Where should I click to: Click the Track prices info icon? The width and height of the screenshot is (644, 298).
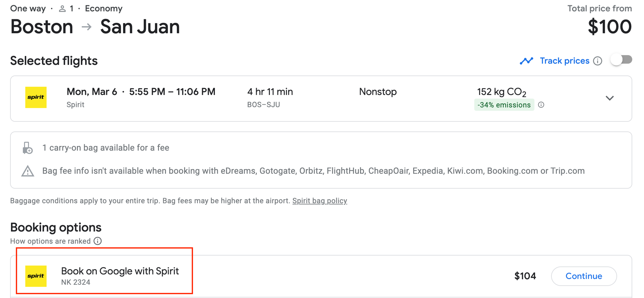[598, 61]
